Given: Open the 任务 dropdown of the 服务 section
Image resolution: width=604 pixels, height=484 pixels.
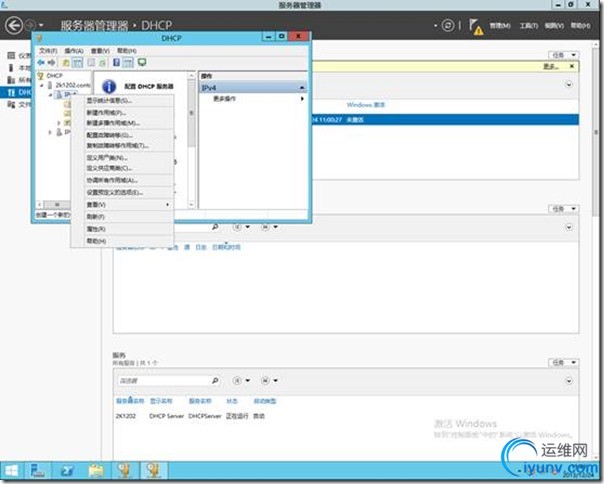Looking at the screenshot, I should (564, 363).
